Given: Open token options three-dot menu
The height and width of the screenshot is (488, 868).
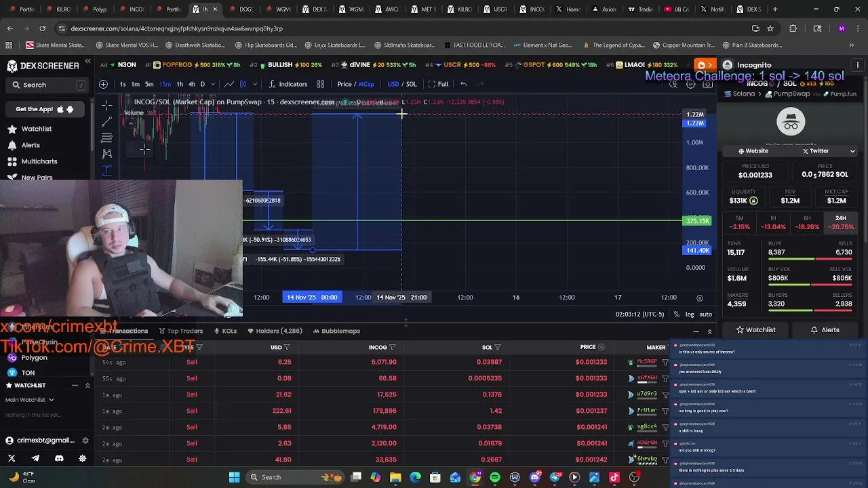Looking at the screenshot, I should [858, 65].
